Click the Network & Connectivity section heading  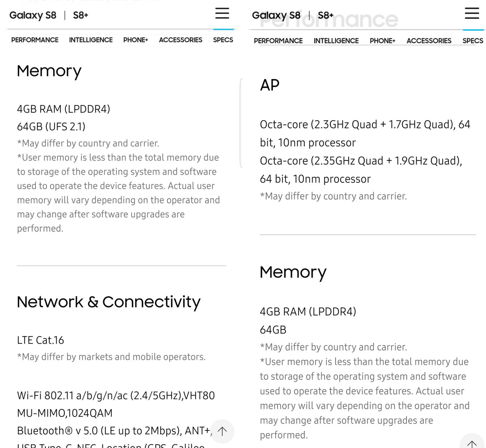tap(109, 302)
